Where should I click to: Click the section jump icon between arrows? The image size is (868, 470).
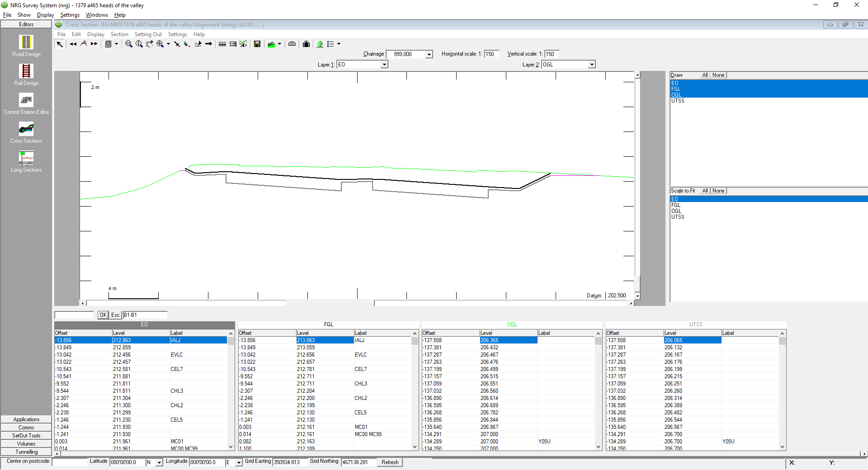[84, 44]
